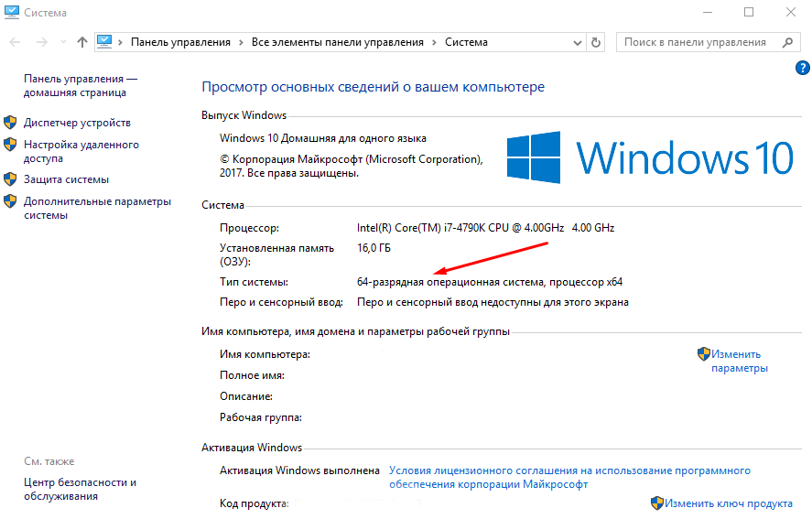Open the recent locations dropdown arrow
812x519 pixels.
[x=62, y=42]
